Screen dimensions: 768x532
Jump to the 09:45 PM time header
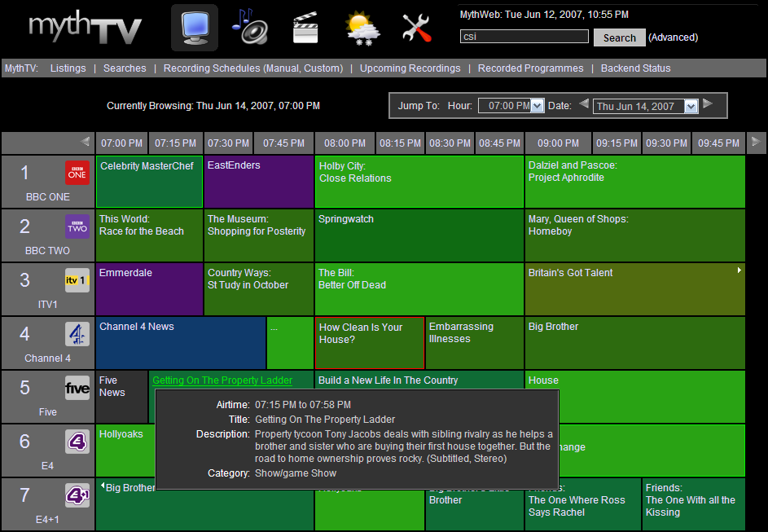point(718,143)
